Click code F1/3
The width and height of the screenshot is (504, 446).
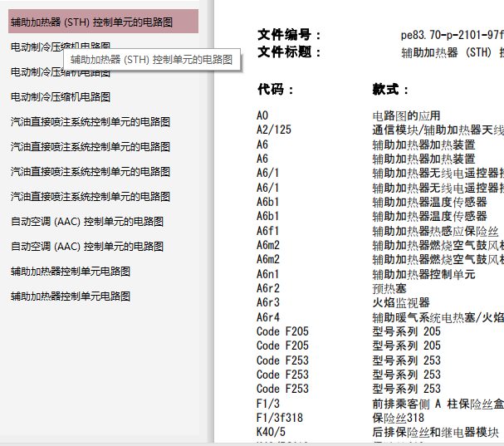coord(268,404)
